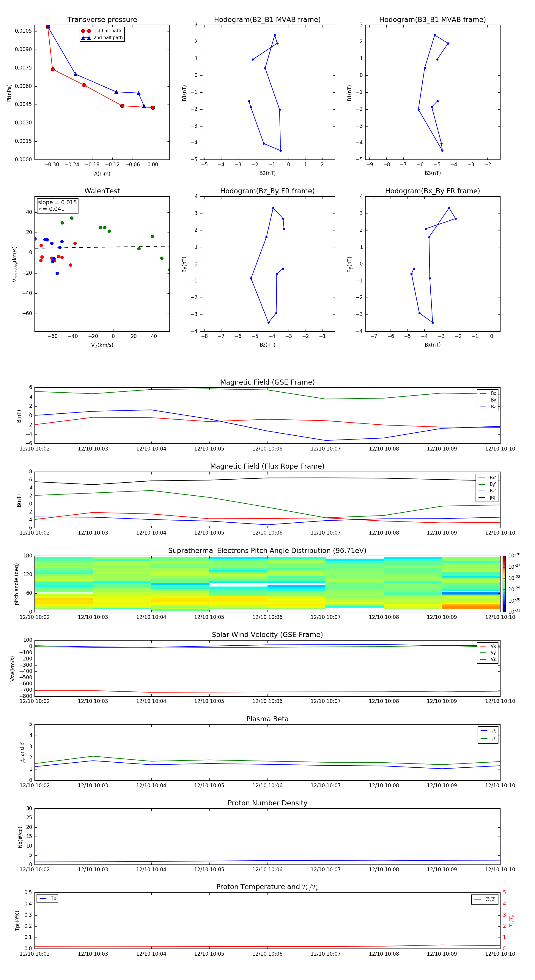Click the pitch angle spectrogram colorbar

tap(504, 584)
